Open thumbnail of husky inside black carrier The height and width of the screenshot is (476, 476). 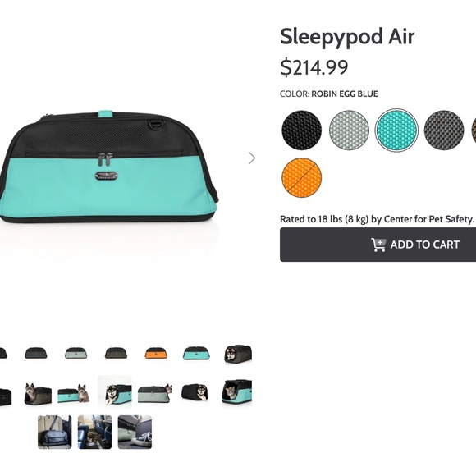click(238, 354)
